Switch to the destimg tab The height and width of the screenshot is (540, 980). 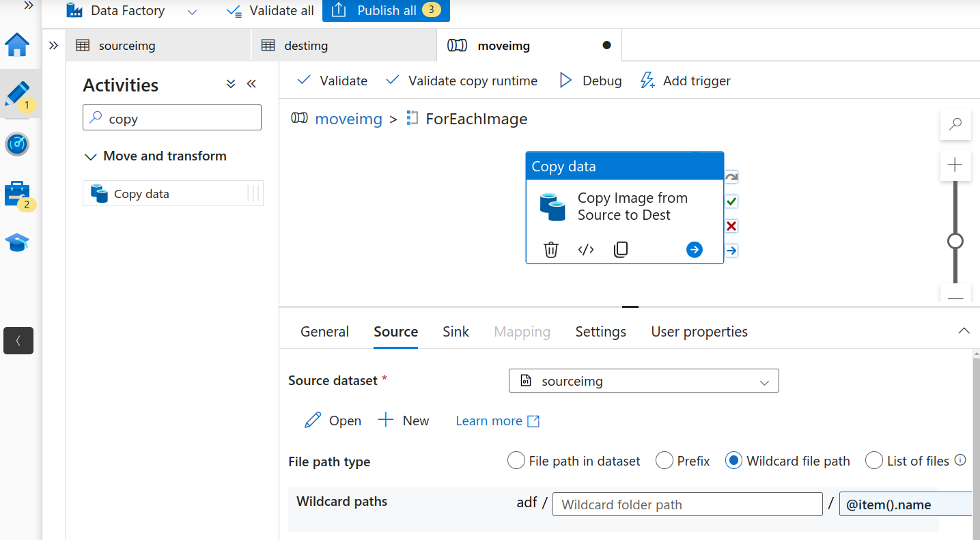(x=344, y=46)
